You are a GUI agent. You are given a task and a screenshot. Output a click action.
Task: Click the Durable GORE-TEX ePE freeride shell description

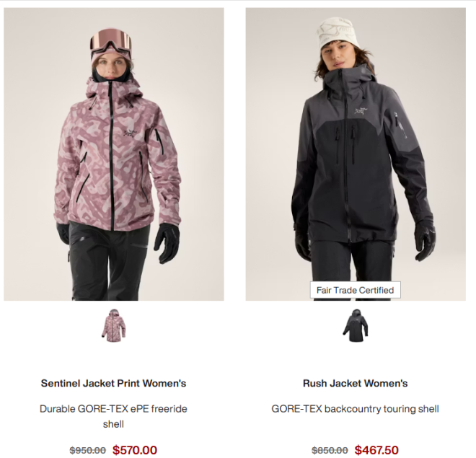click(113, 416)
